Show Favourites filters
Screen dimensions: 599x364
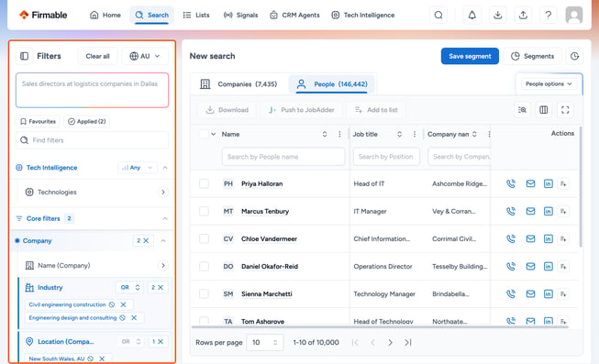click(38, 121)
